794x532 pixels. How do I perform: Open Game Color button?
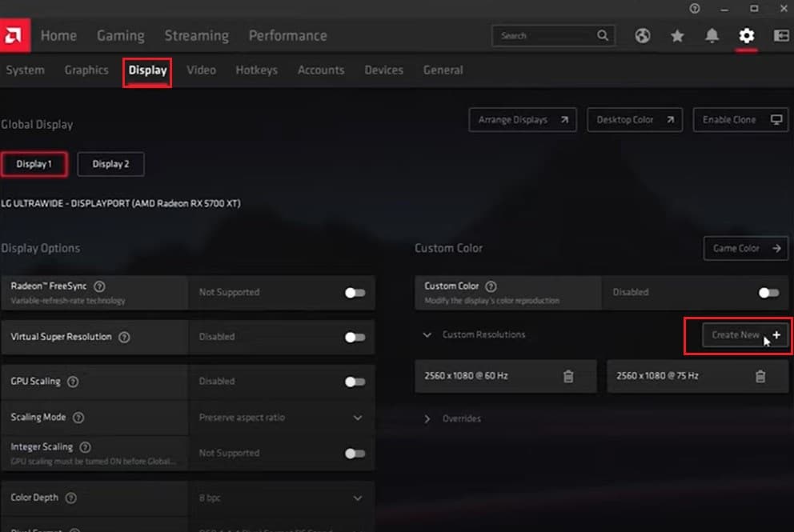point(746,249)
